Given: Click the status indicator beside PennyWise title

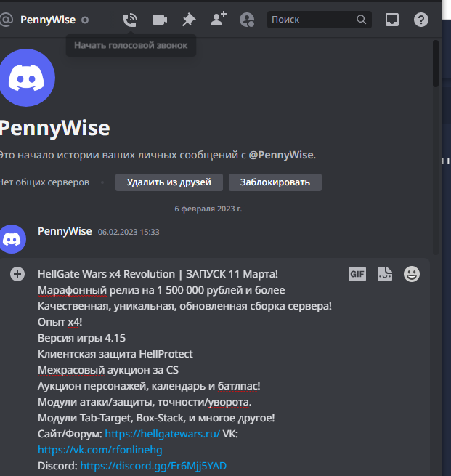Looking at the screenshot, I should coord(85,20).
